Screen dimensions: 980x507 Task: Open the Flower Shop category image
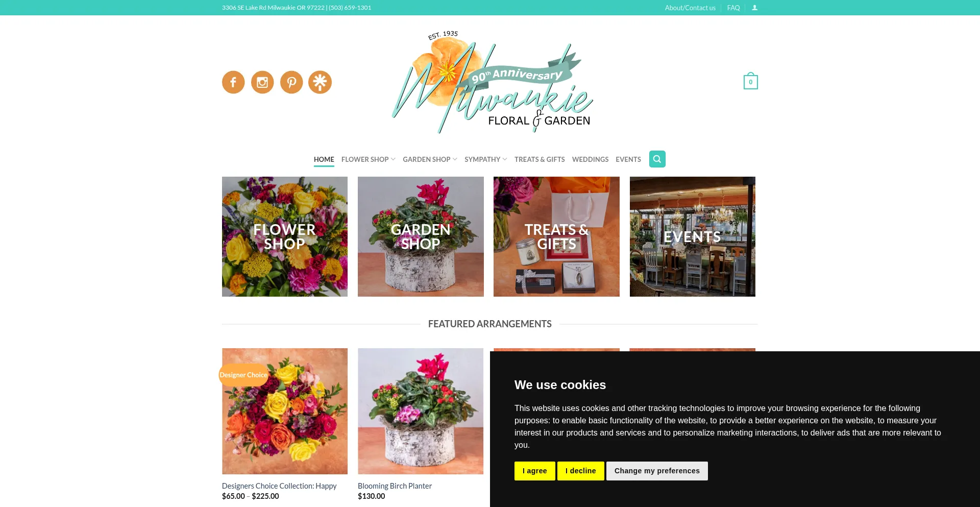285,237
